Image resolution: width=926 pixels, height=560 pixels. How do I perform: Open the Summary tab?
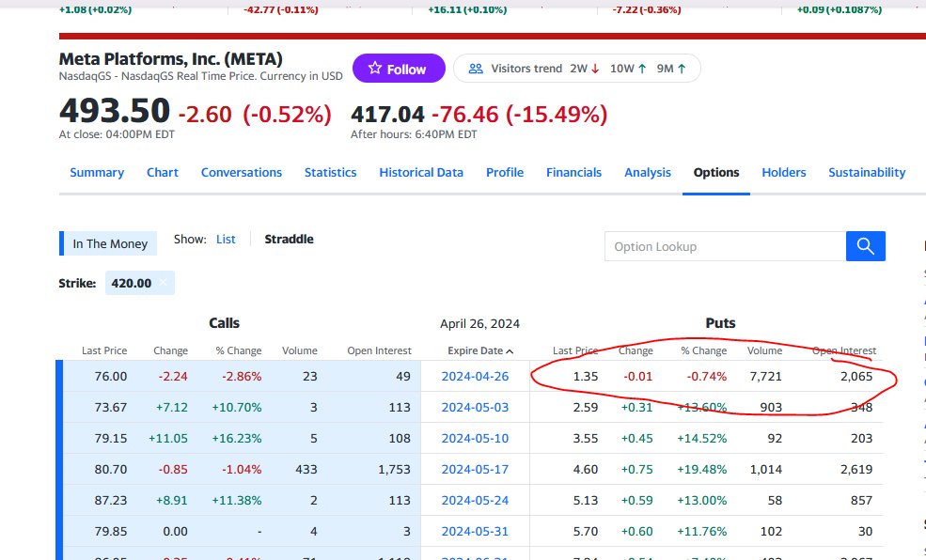(97, 172)
